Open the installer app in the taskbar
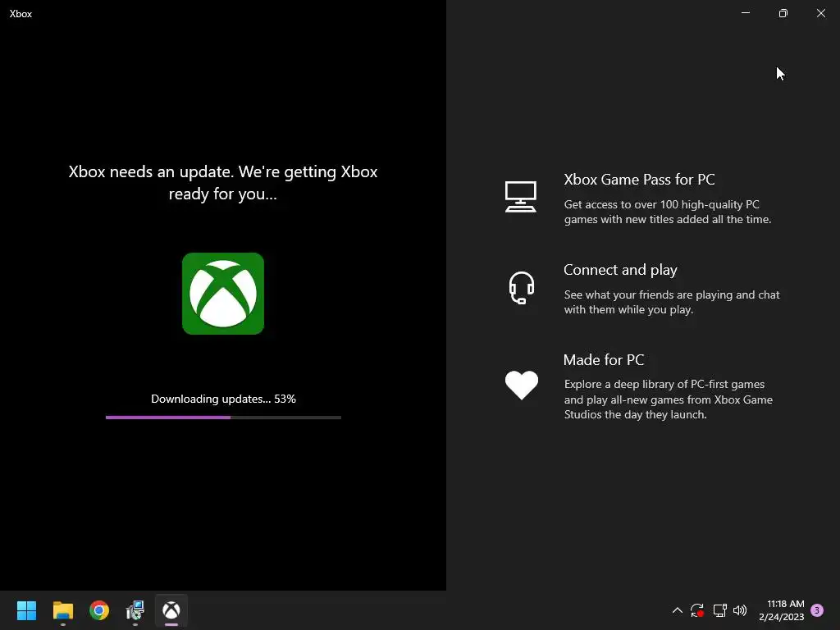 pyautogui.click(x=135, y=610)
